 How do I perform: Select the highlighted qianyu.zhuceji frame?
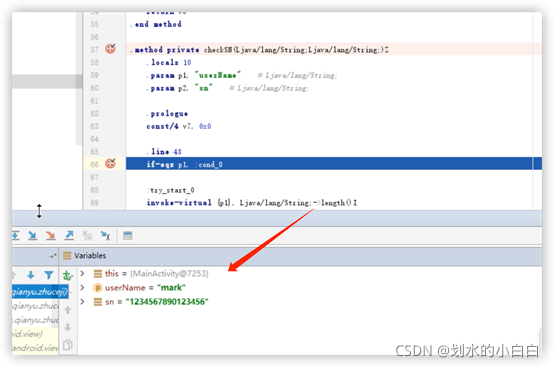point(40,292)
